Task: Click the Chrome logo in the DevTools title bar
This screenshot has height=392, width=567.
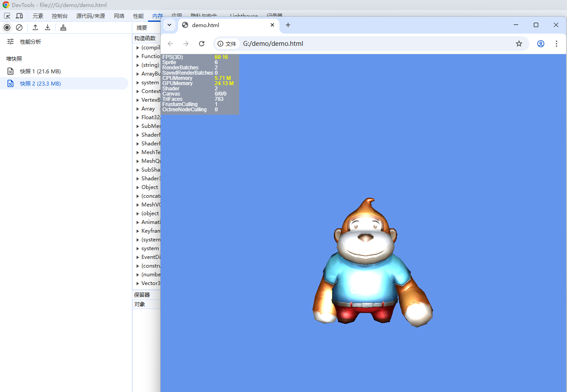Action: click(6, 5)
